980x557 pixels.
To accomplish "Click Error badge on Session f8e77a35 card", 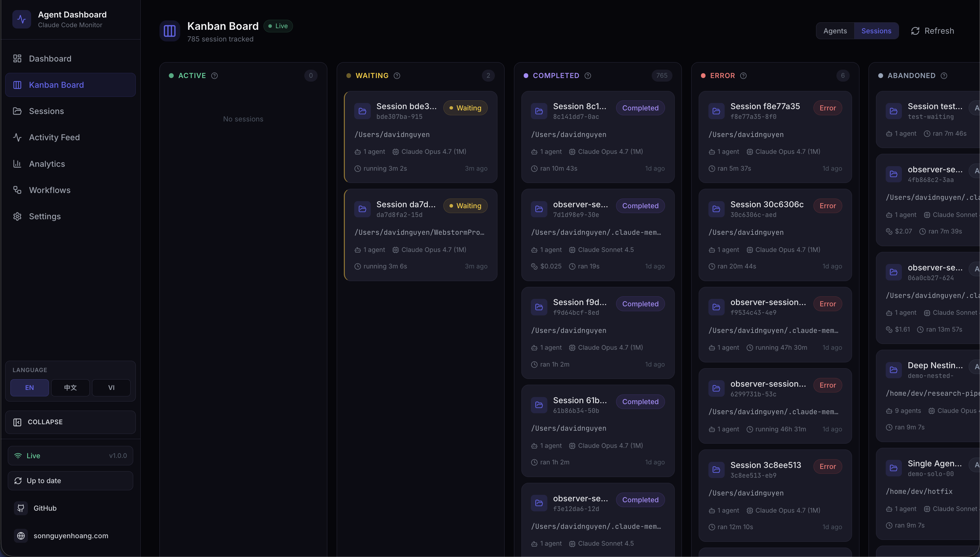I will click(x=828, y=108).
